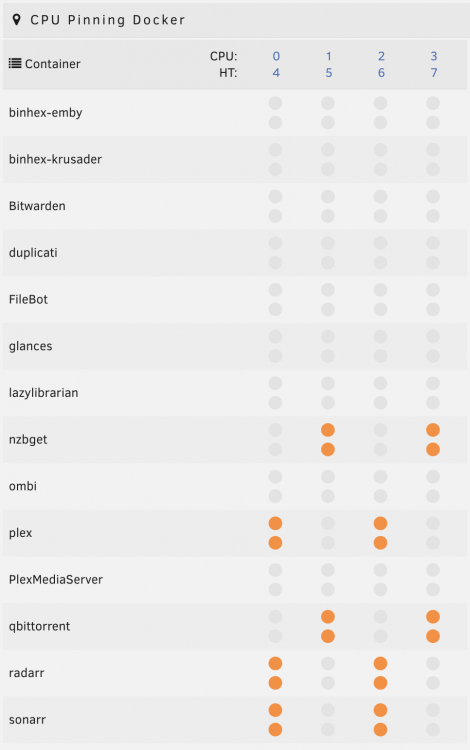Disable HT 7 pin for nzbget
470x750 pixels.
click(433, 450)
